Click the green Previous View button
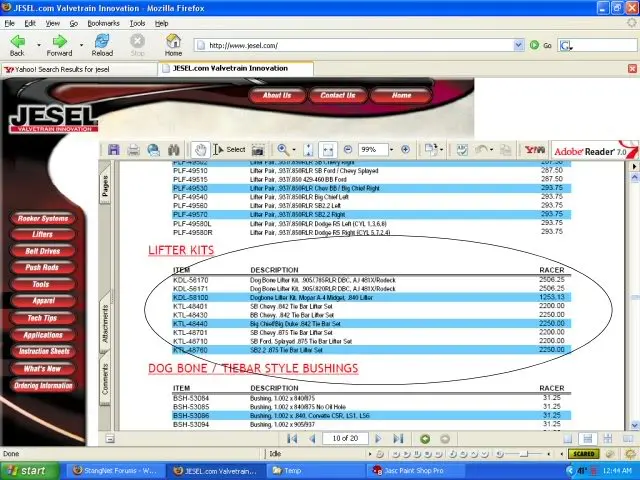Image resolution: width=640 pixels, height=480 pixels. tap(425, 439)
